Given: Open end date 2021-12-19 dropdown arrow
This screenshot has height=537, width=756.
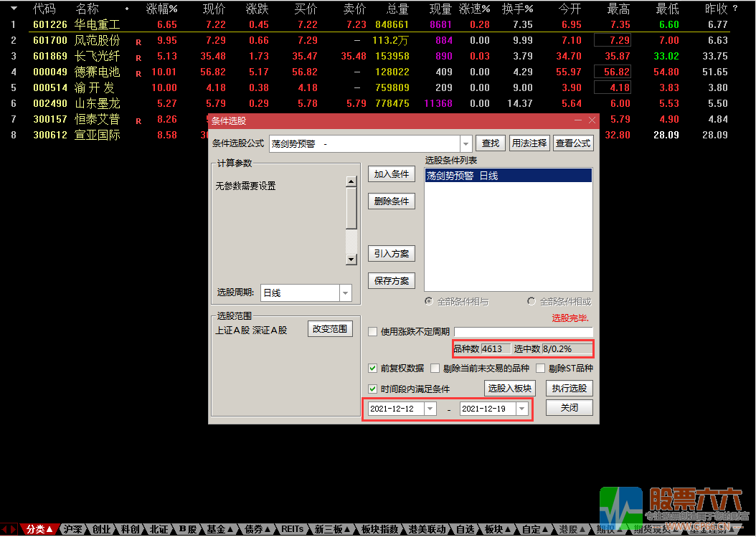Looking at the screenshot, I should coord(522,409).
